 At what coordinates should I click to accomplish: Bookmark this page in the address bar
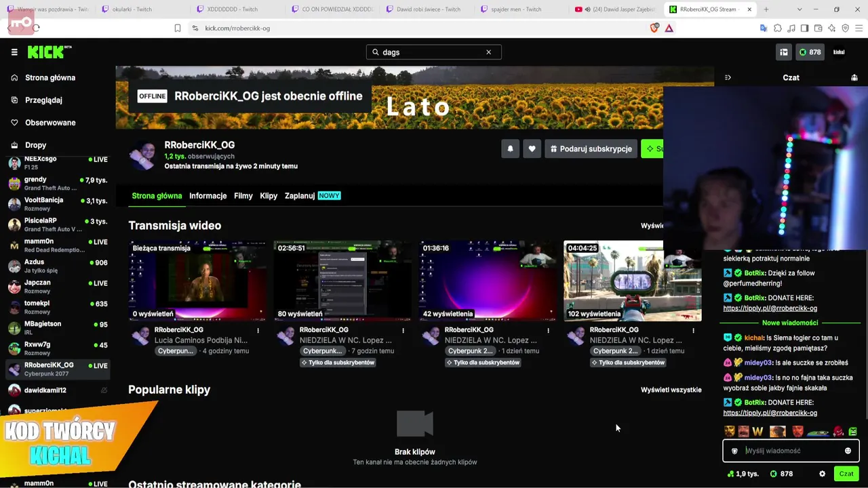tap(178, 28)
